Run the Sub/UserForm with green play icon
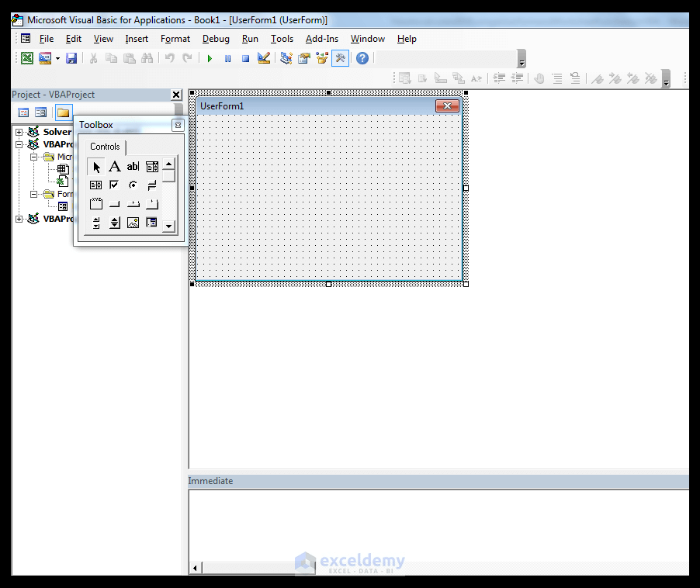This screenshot has height=588, width=700. 210,58
